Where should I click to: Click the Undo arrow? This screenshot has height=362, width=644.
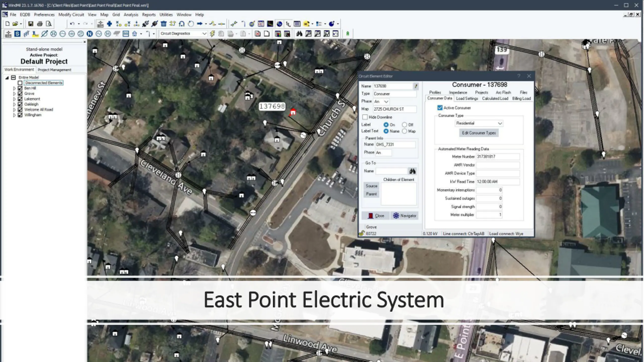pyautogui.click(x=72, y=24)
